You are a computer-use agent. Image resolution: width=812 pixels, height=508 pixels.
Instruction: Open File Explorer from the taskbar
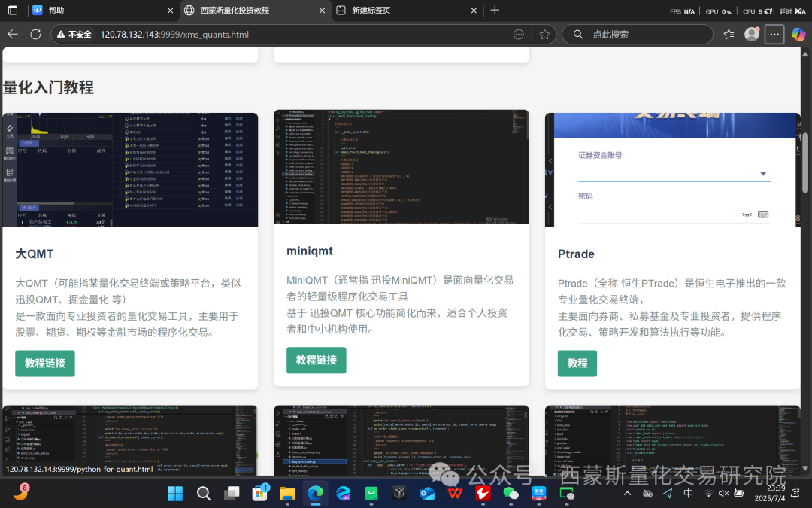[x=287, y=494]
